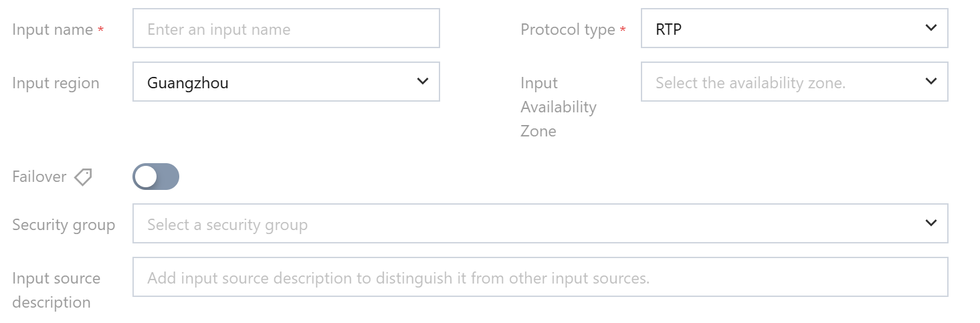Image resolution: width=980 pixels, height=323 pixels.
Task: Enable the Failover toggle switch
Action: tap(156, 177)
